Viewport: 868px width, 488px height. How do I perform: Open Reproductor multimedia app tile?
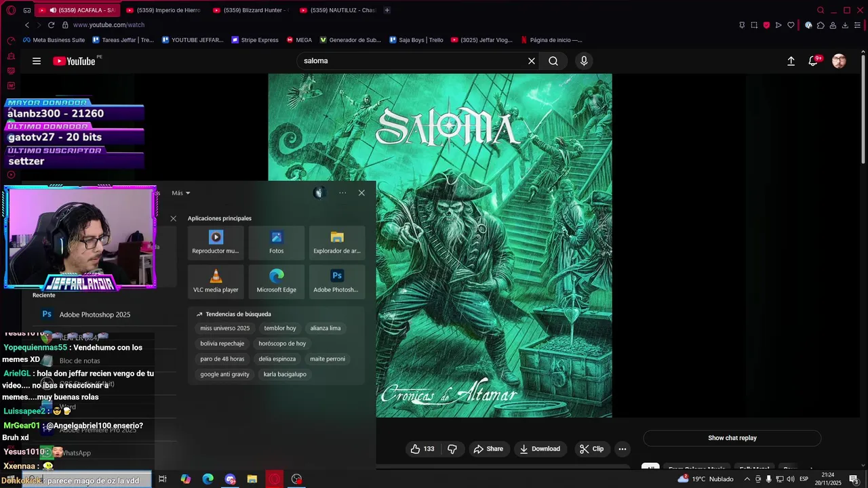pos(216,243)
